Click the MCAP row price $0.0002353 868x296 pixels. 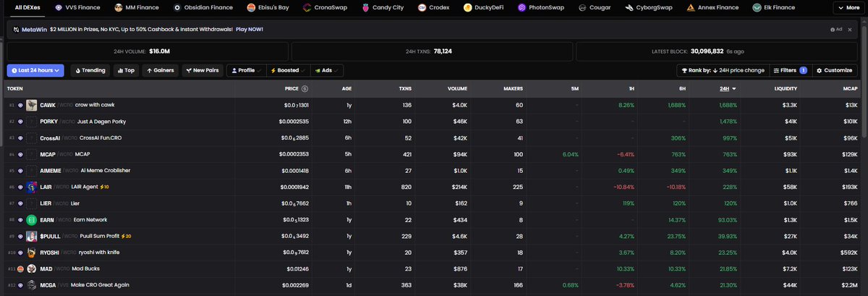click(x=293, y=154)
